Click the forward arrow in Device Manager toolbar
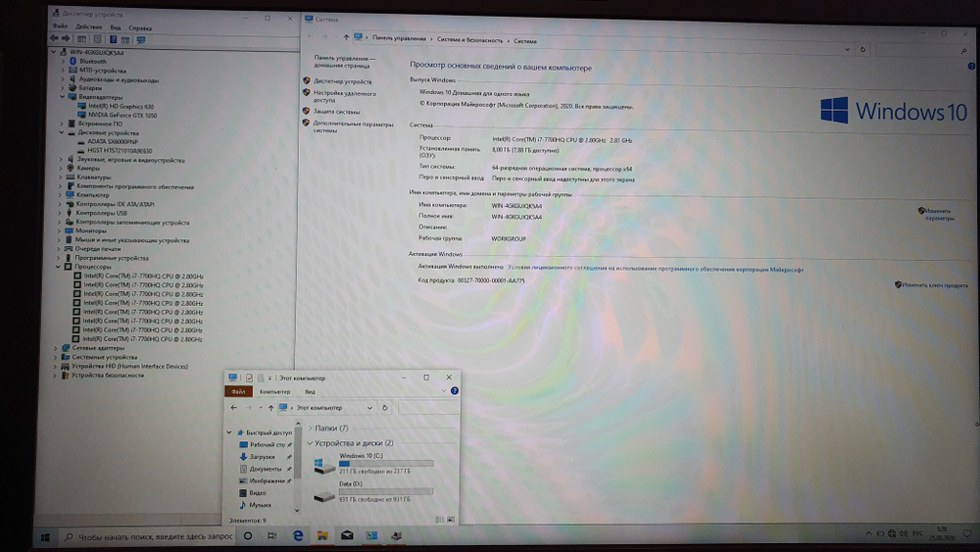 pos(65,39)
